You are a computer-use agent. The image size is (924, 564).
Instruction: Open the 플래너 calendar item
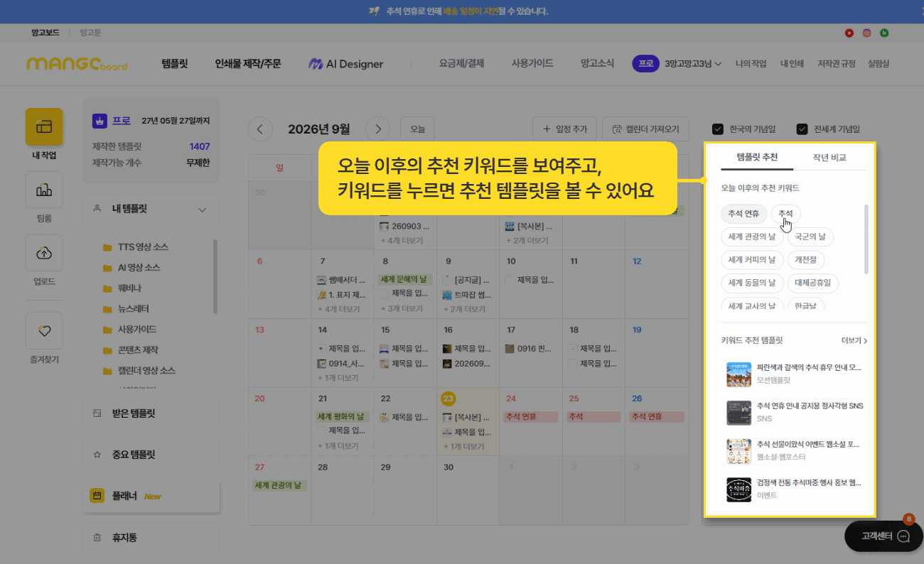pos(151,496)
